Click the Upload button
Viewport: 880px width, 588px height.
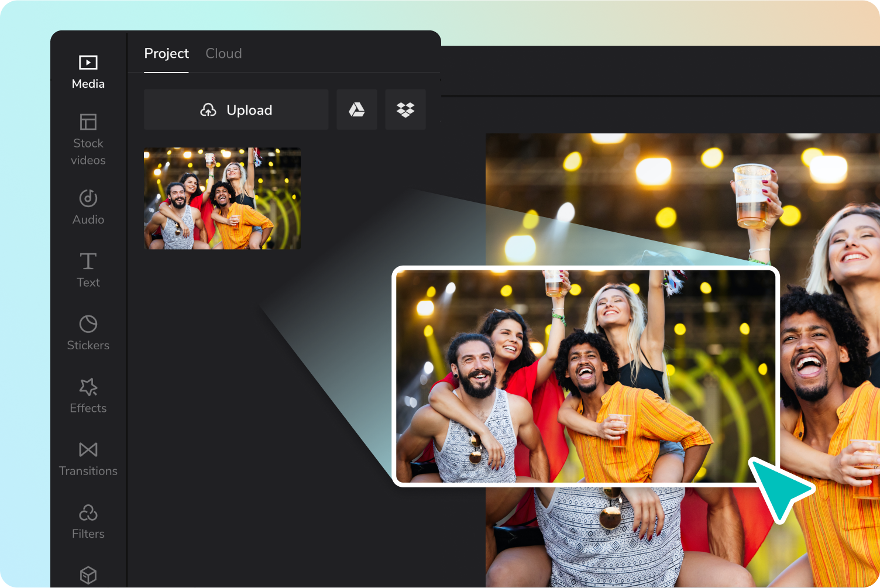(236, 109)
